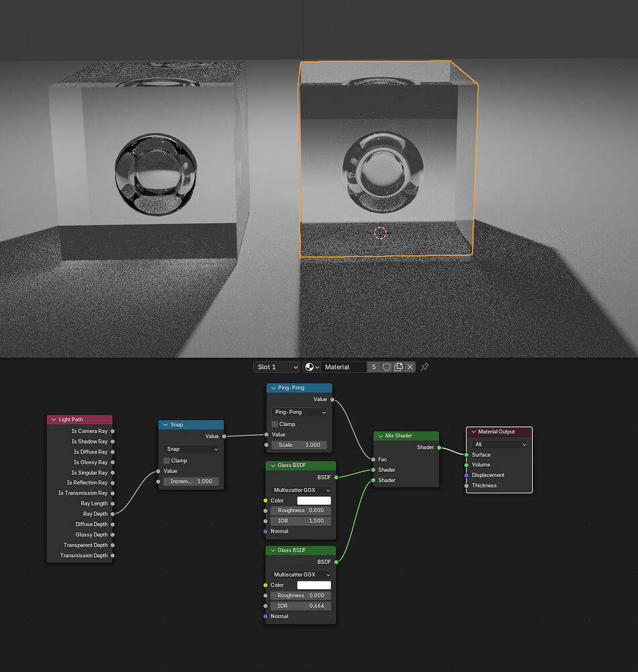Toggle the pin icon in node editor header
Viewport: 638px width, 672px height.
coord(424,367)
